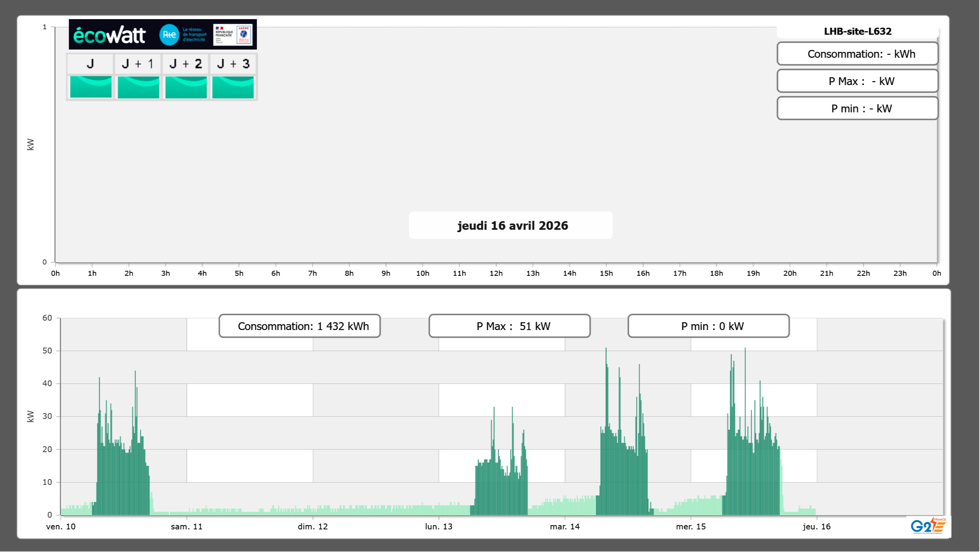Click the 12h hour tick label
The height and width of the screenshot is (552, 980).
click(x=496, y=273)
